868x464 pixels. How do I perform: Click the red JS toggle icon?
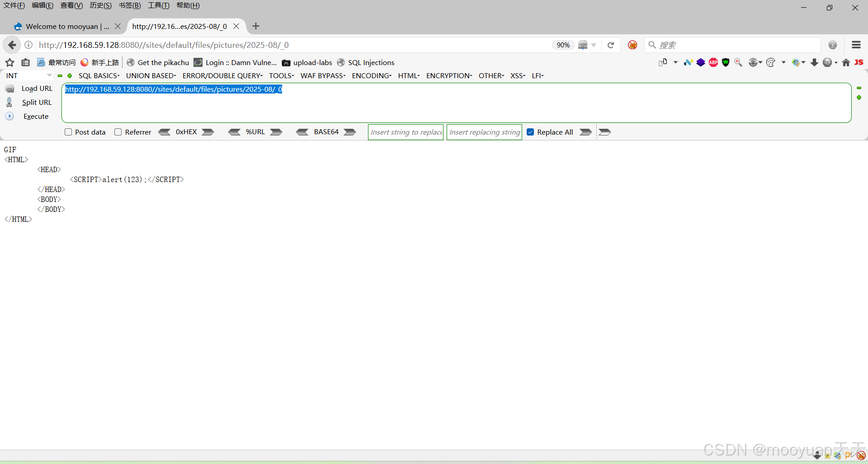(859, 62)
